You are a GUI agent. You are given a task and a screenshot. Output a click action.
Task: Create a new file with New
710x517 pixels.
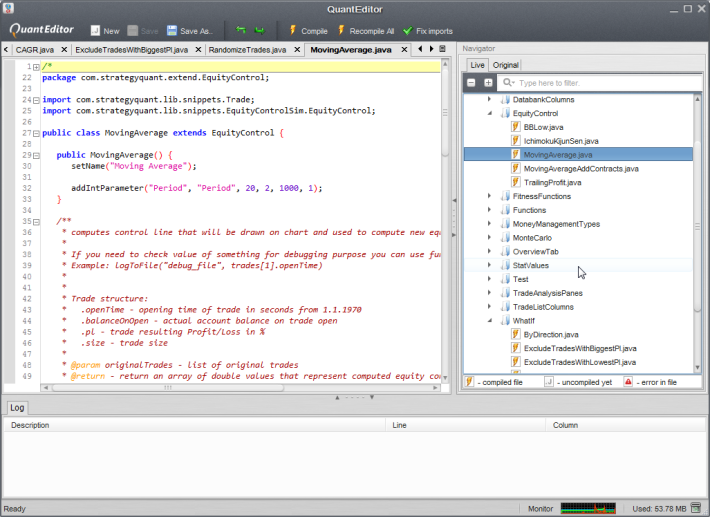coord(105,31)
